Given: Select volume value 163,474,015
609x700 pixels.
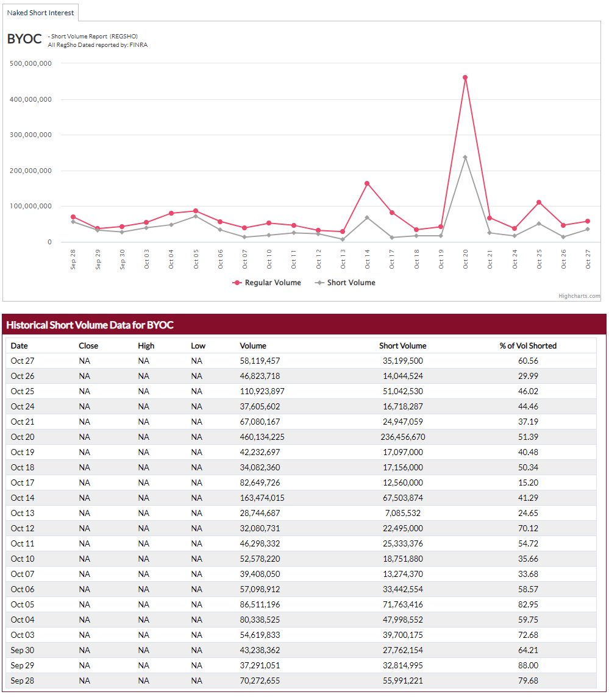Looking at the screenshot, I should tap(262, 498).
